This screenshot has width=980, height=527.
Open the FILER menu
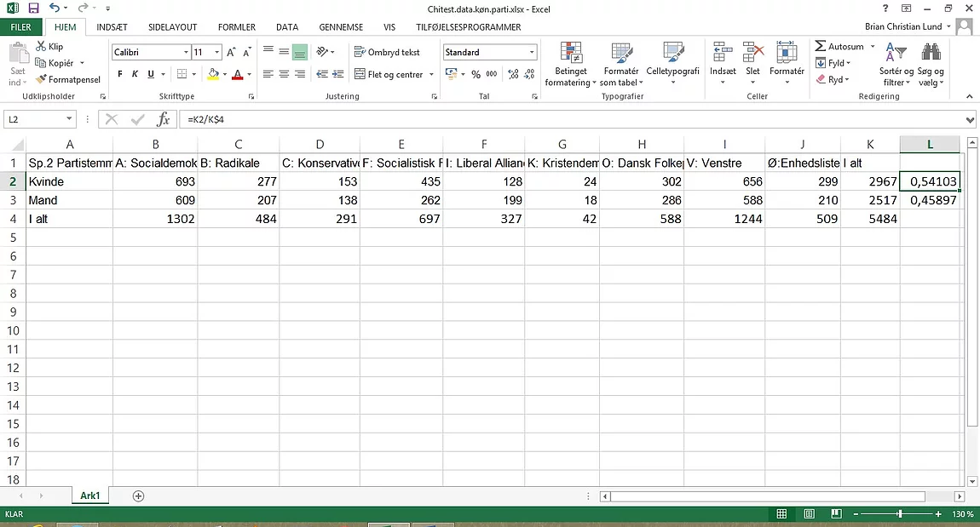pyautogui.click(x=20, y=27)
